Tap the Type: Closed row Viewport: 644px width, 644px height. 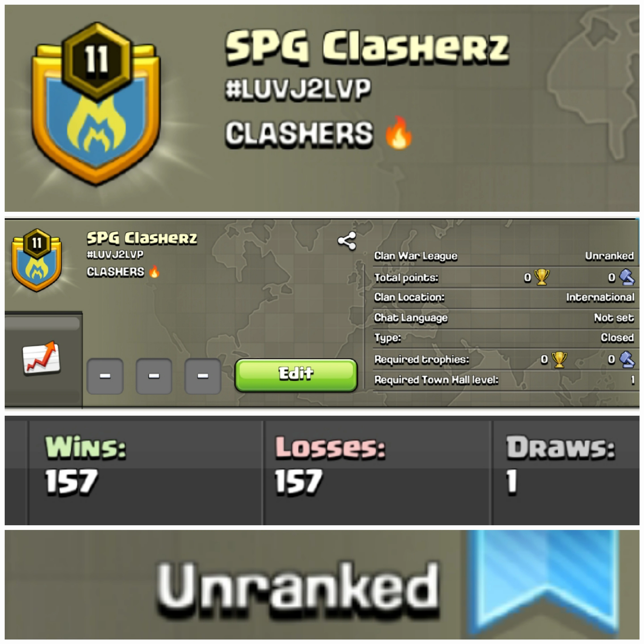[504, 338]
